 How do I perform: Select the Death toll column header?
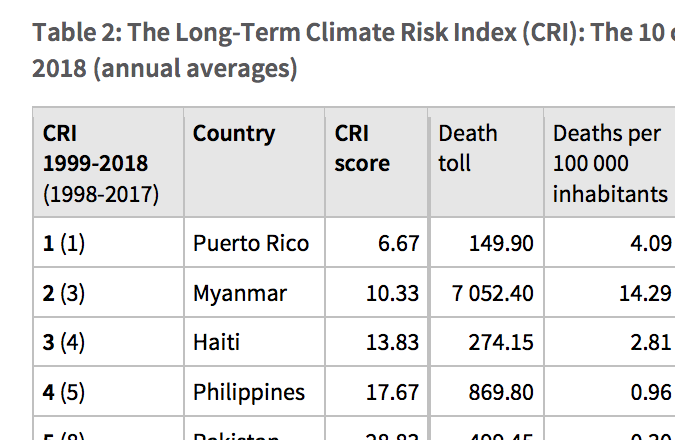(468, 148)
